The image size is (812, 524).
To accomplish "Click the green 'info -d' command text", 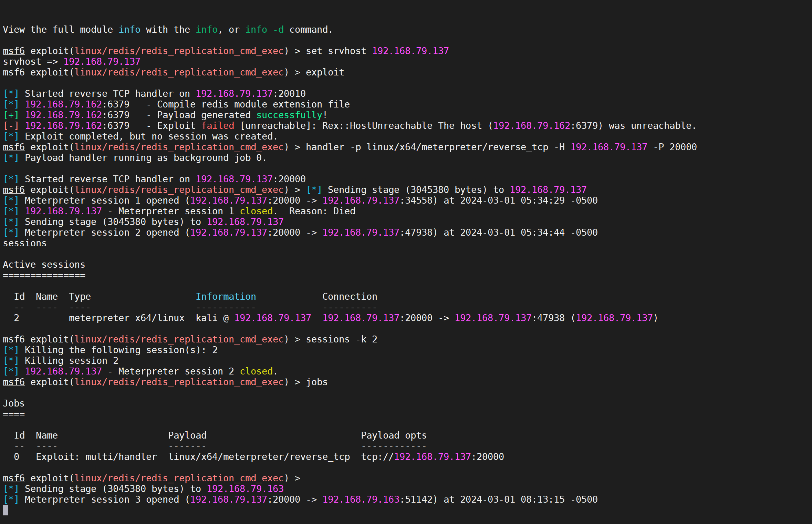I will 264,30.
